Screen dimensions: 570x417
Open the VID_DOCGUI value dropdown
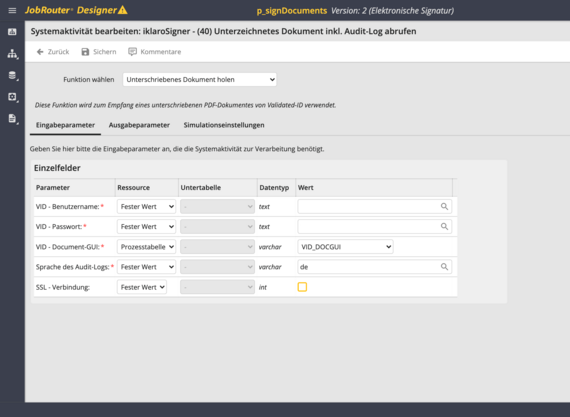(345, 247)
